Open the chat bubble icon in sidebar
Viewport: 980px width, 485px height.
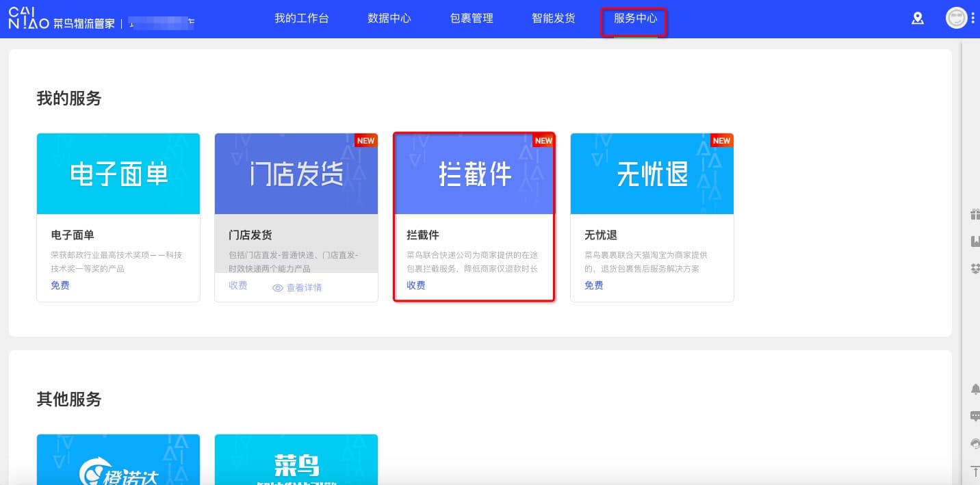pyautogui.click(x=975, y=416)
